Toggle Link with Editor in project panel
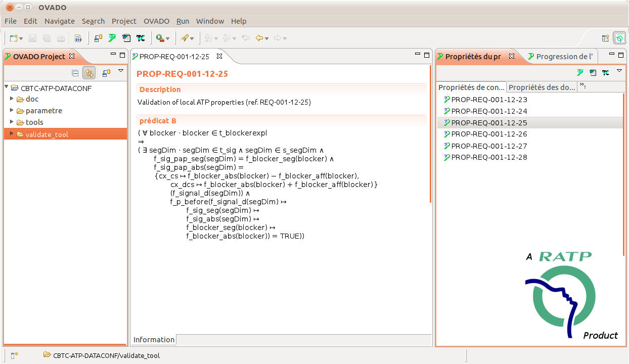Viewport: 629px width, 364px height. [89, 73]
